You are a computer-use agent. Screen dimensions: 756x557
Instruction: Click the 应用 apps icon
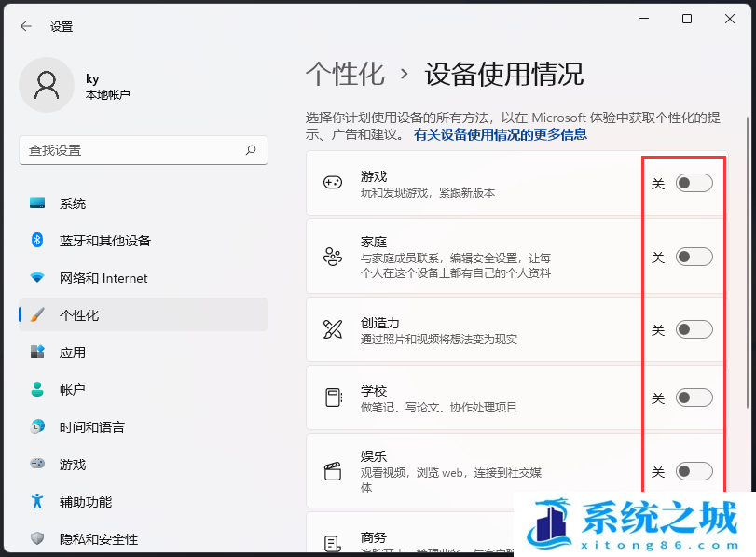pyautogui.click(x=37, y=352)
